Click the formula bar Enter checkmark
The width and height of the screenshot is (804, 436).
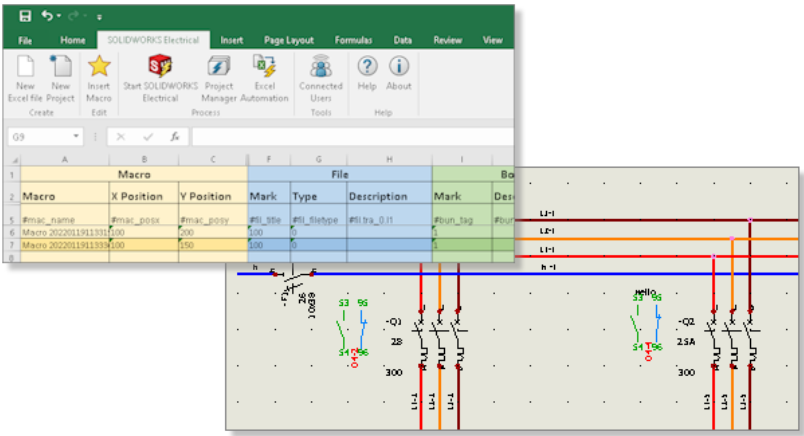pos(148,137)
